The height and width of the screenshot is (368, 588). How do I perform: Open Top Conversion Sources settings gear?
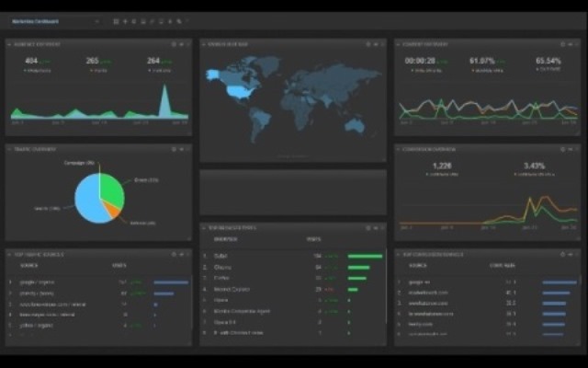pos(562,255)
